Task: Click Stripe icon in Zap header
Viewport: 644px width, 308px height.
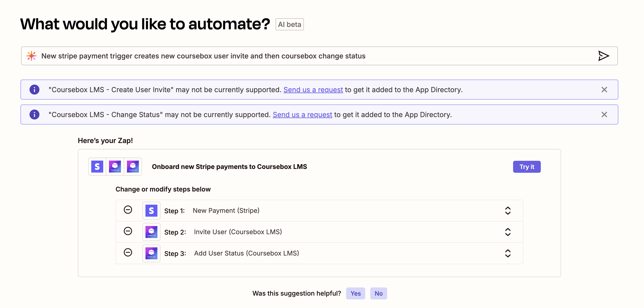Action: (97, 167)
